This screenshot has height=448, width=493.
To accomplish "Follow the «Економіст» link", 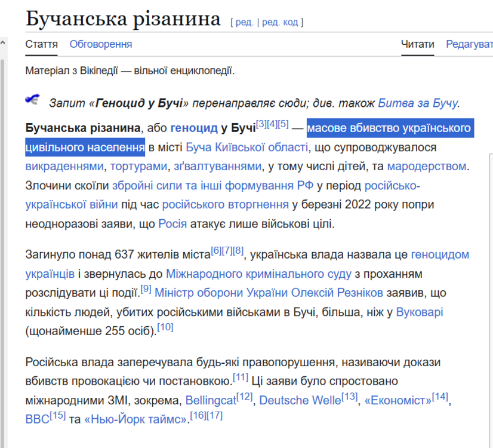I will pyautogui.click(x=398, y=400).
